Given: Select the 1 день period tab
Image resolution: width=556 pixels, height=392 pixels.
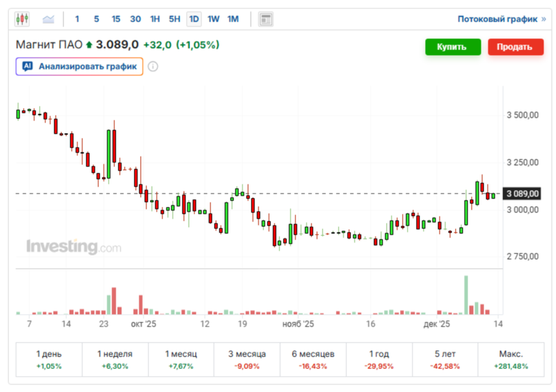Looking at the screenshot, I should 49,359.
